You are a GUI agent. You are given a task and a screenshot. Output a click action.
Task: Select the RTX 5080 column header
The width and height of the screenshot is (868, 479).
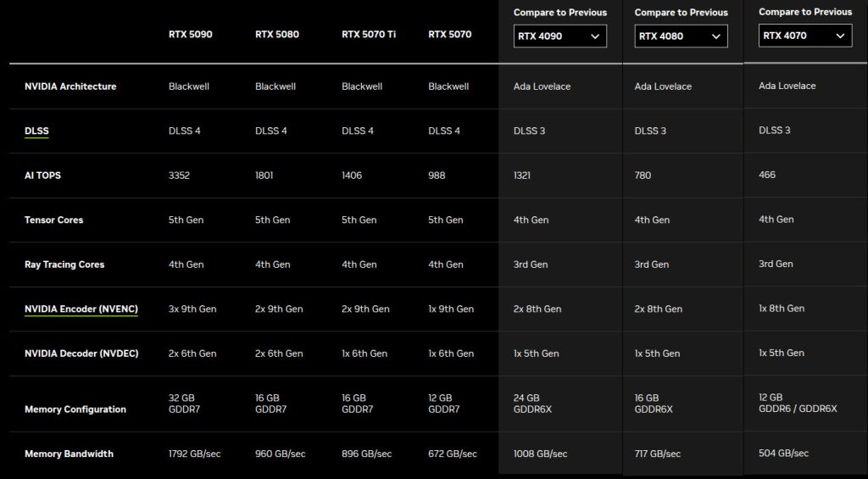click(x=277, y=35)
